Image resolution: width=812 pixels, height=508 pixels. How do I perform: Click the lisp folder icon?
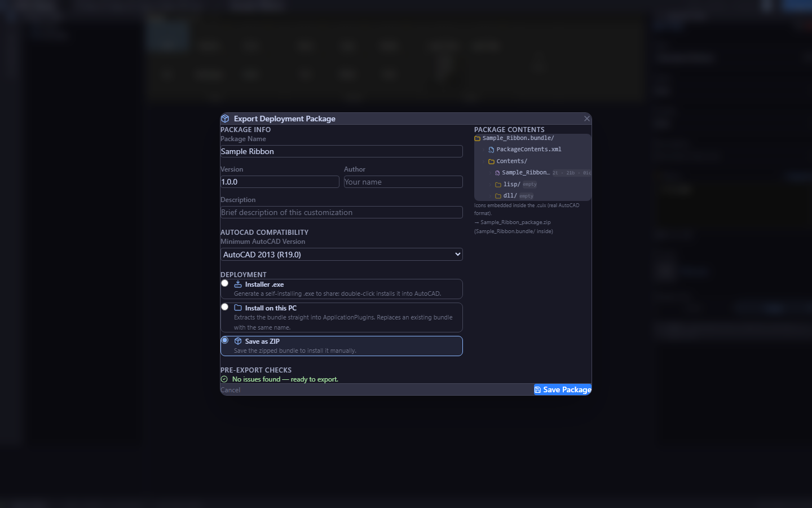498,185
